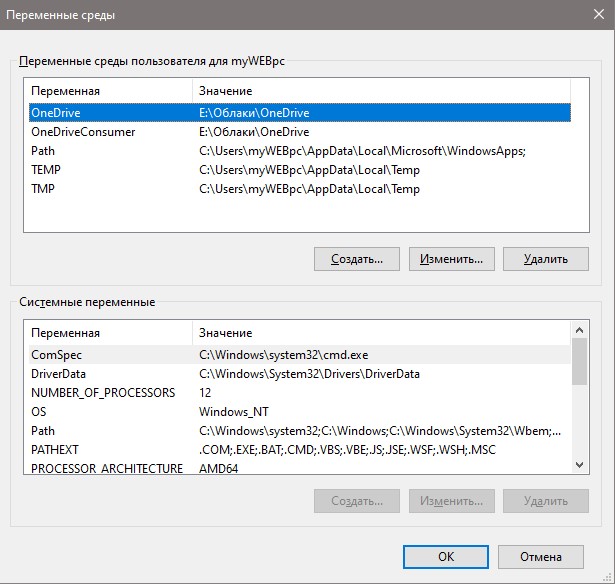
Task: Select the ComSpec system variable
Action: [x=300, y=355]
